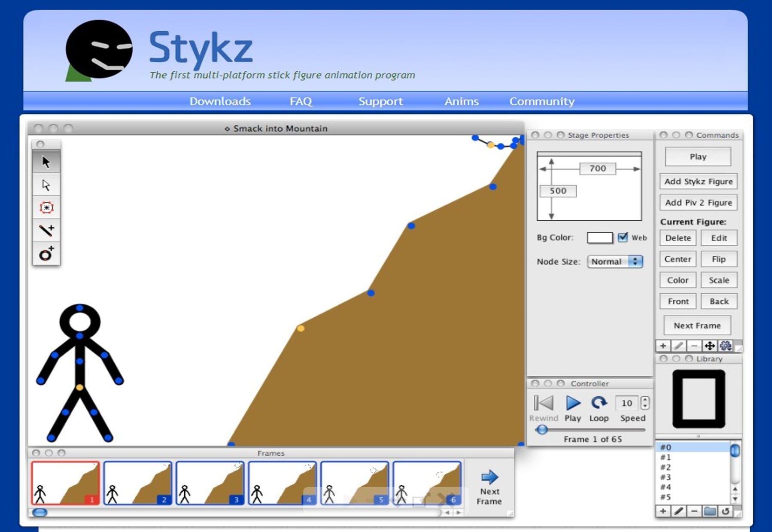The height and width of the screenshot is (532, 772).
Task: Open the blue folder icon in Library panel
Action: click(711, 511)
